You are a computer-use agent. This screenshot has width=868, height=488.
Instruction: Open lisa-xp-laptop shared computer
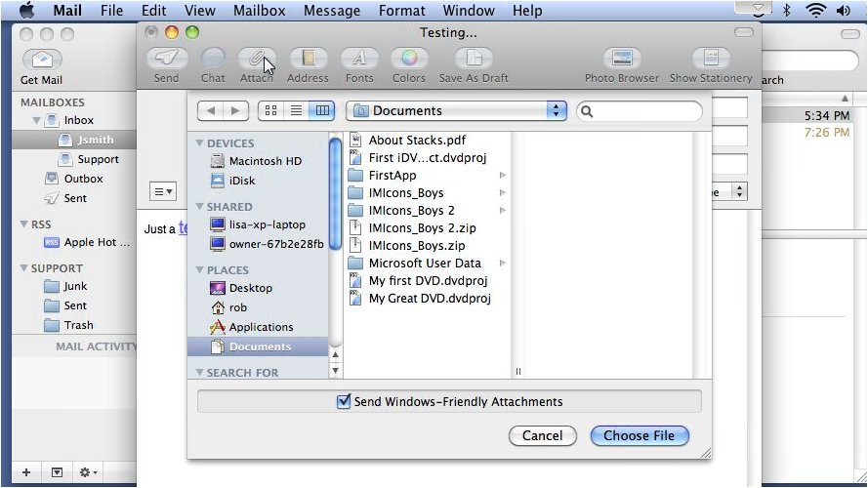coord(258,224)
